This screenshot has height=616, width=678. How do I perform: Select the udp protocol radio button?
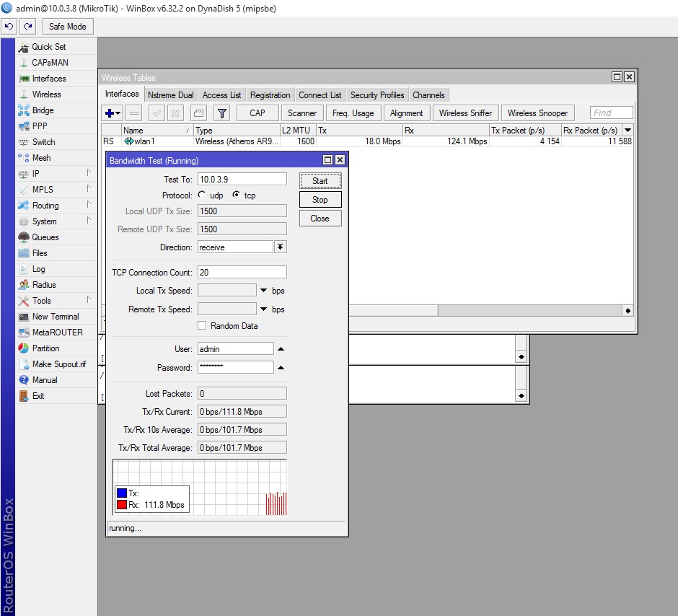point(201,195)
